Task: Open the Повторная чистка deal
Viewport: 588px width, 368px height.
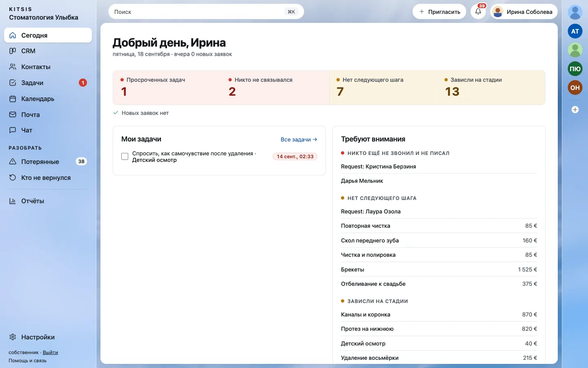Action: [x=439, y=226]
